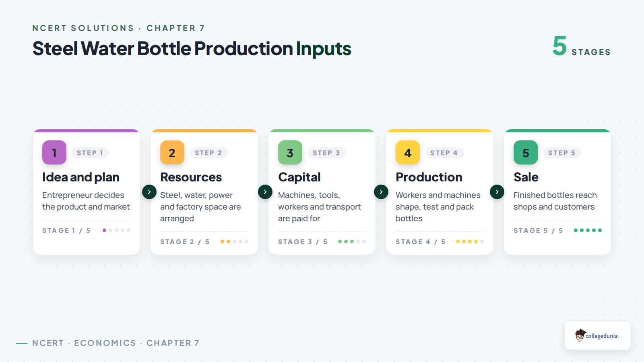
Task: Click the orange number 2 badge
Action: click(172, 152)
